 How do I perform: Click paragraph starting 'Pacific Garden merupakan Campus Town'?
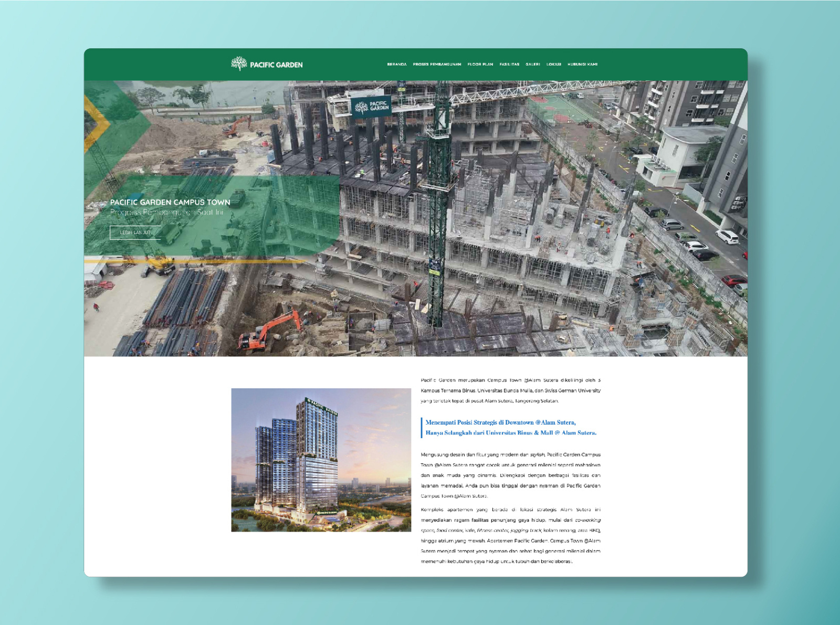point(511,390)
